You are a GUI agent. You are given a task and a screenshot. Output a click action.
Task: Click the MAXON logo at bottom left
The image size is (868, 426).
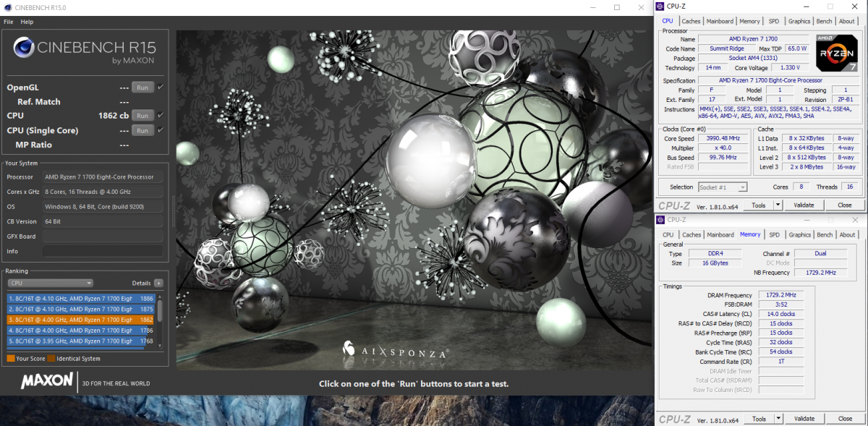click(x=46, y=380)
